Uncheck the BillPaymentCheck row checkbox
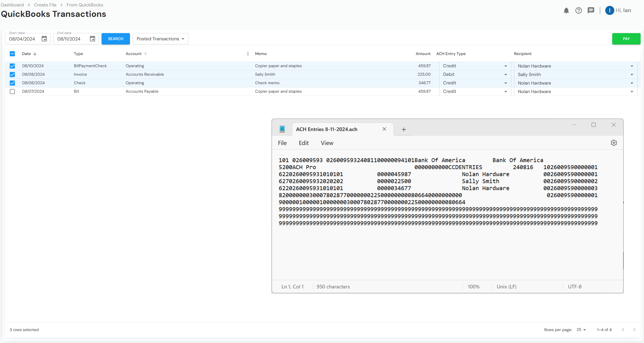This screenshot has width=644, height=343. (x=12, y=66)
